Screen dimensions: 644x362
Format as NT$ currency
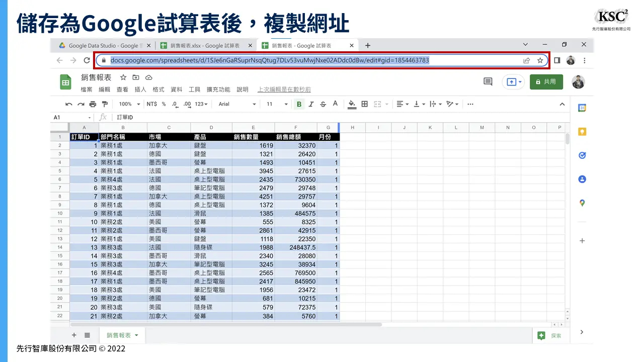click(x=151, y=104)
